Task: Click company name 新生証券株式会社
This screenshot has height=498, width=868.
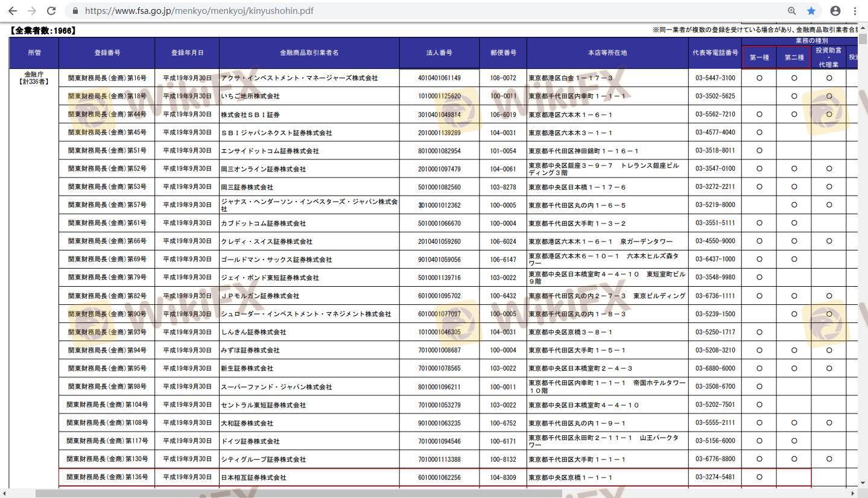Action: (247, 368)
